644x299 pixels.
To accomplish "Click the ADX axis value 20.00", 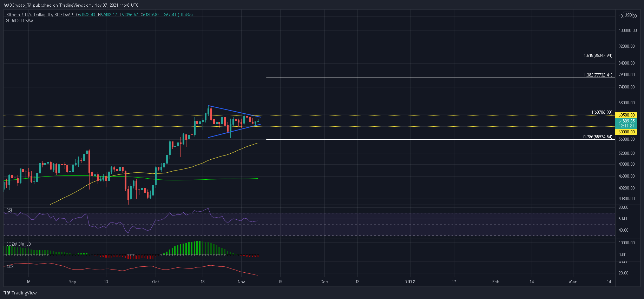I will 623,273.
